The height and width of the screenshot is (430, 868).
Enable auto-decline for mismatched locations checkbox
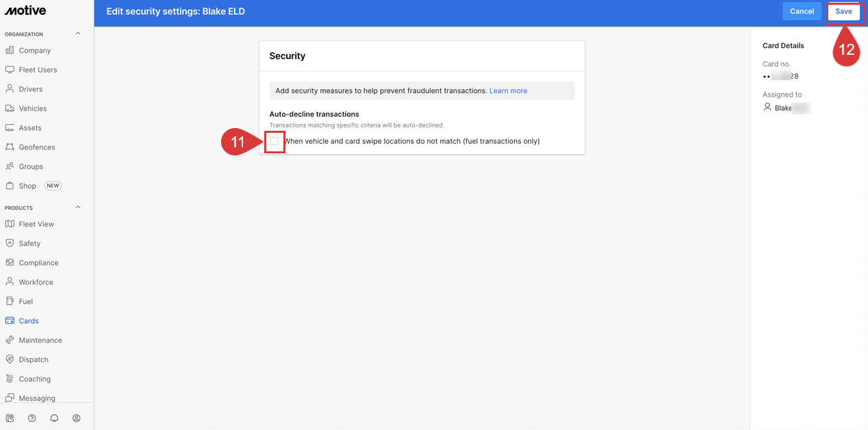click(275, 141)
